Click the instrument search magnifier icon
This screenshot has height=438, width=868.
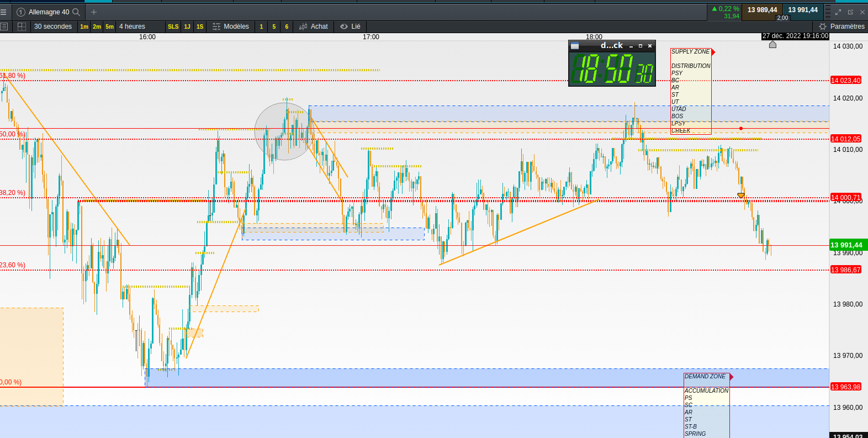click(76, 12)
